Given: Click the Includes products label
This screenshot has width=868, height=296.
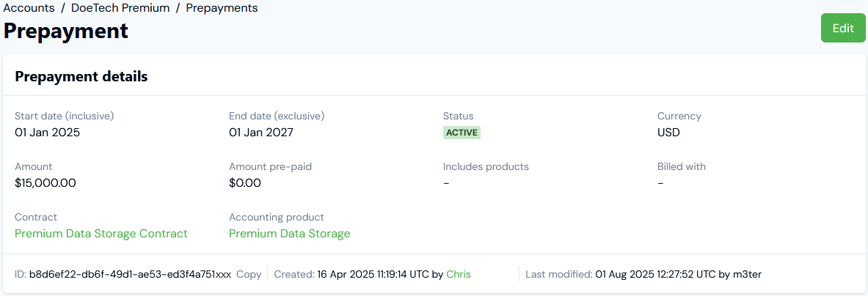Looking at the screenshot, I should tap(486, 166).
